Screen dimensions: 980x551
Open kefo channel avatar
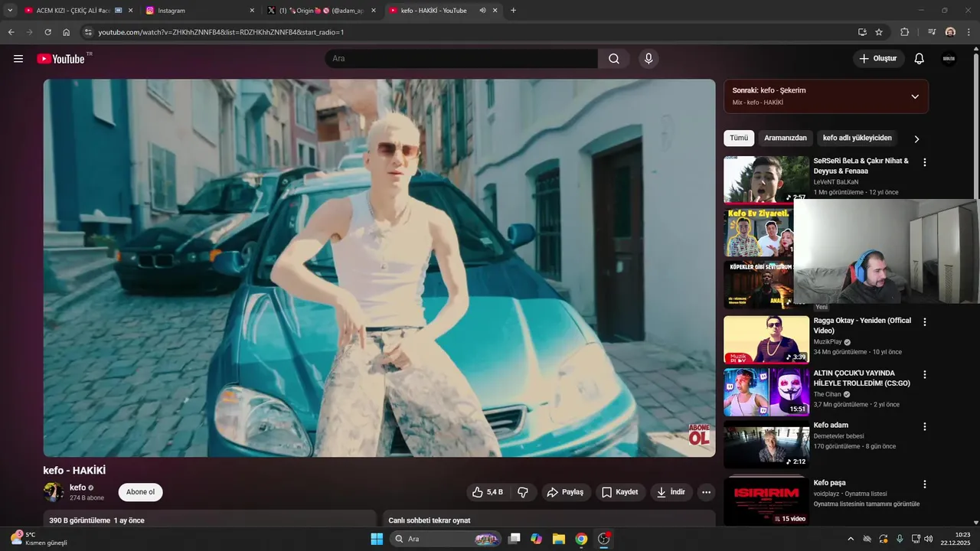coord(54,492)
